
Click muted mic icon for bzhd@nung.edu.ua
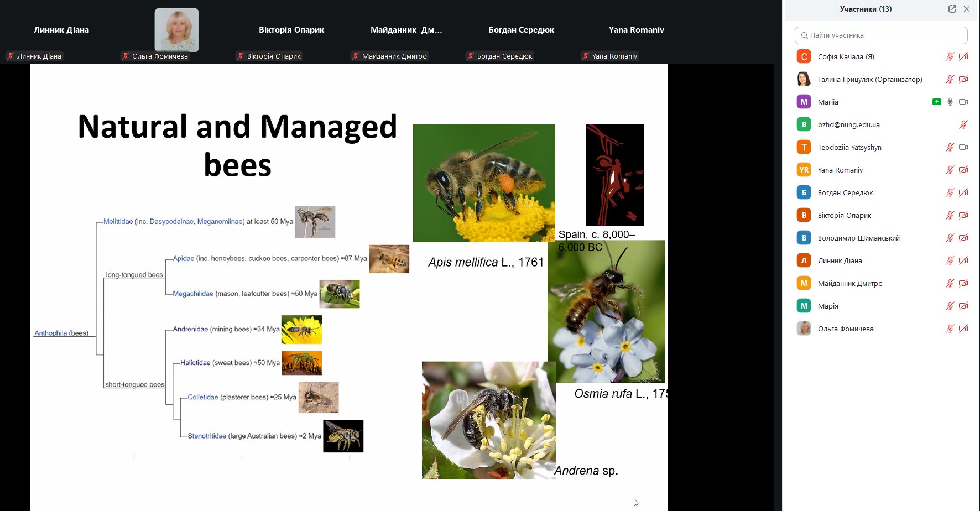tap(963, 124)
